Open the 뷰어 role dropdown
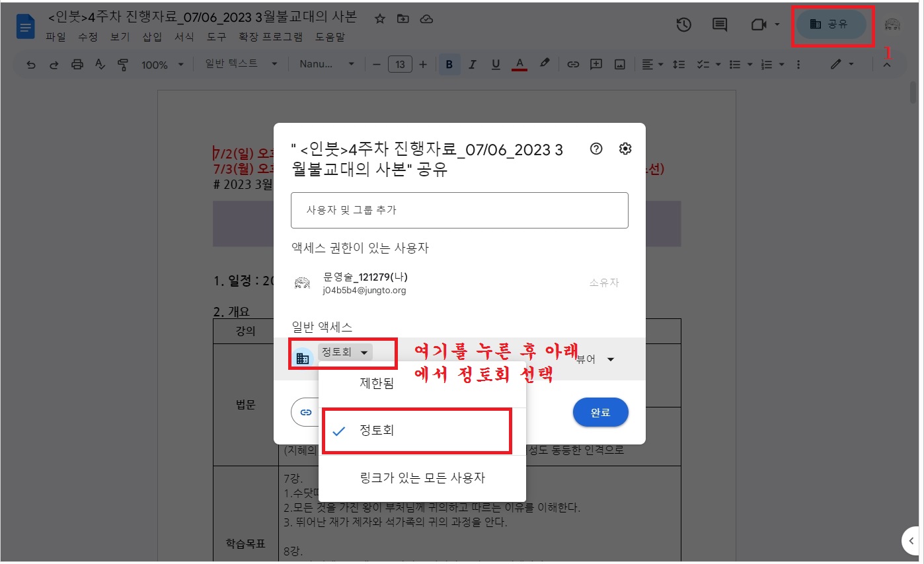 (596, 359)
